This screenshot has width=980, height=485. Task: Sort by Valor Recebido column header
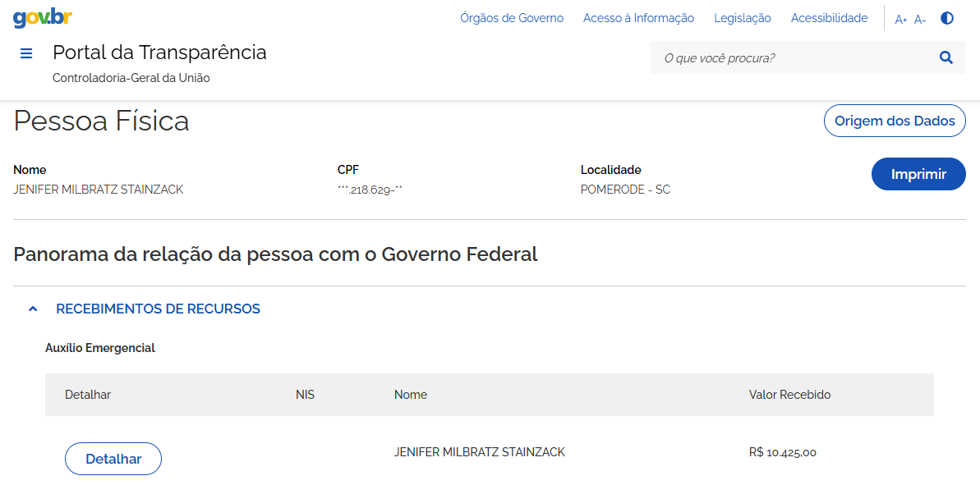tap(789, 395)
